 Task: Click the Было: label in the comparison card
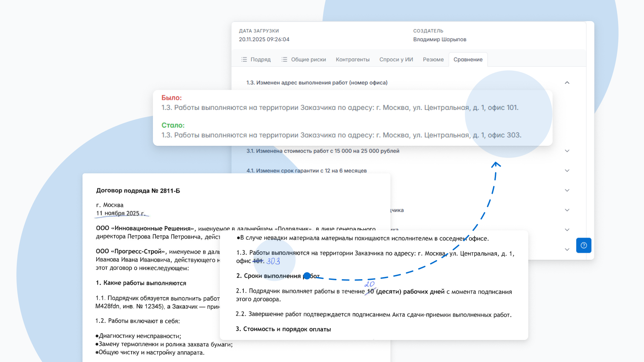click(x=171, y=98)
